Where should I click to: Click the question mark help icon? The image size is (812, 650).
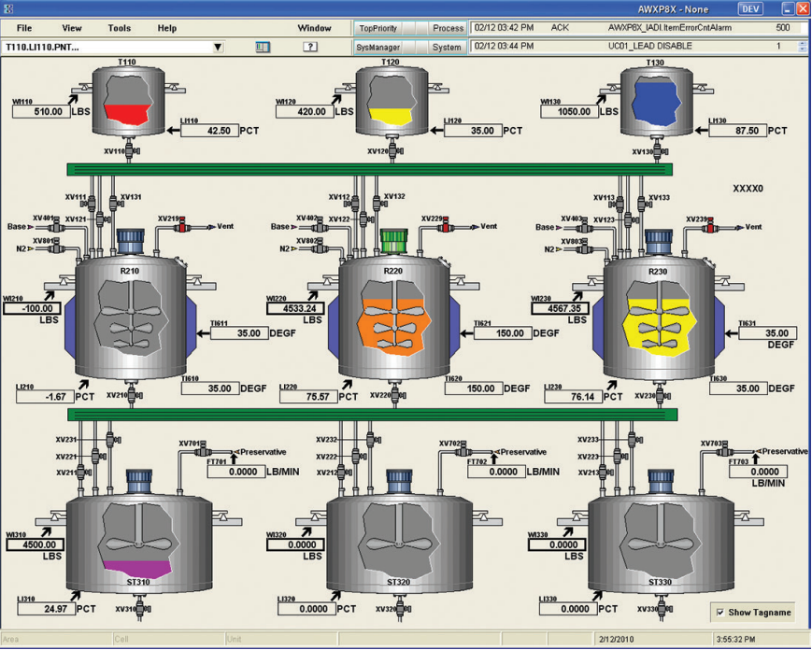[309, 47]
